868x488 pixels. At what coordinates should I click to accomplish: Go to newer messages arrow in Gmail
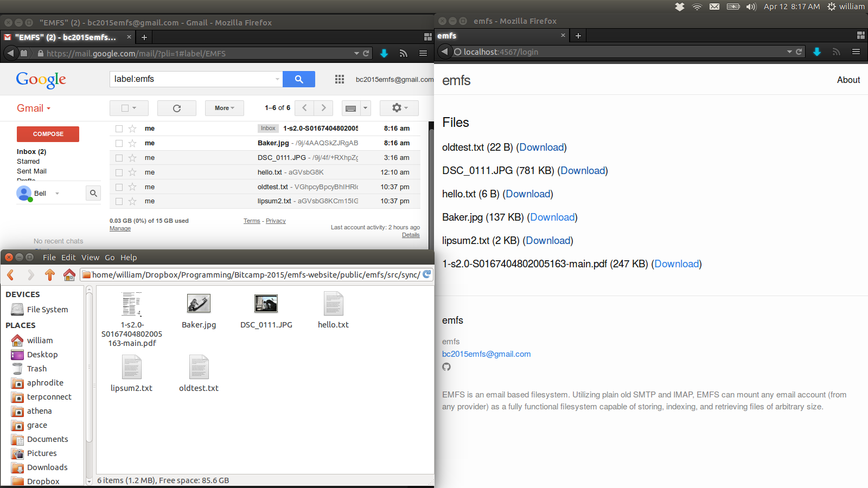[x=304, y=108]
